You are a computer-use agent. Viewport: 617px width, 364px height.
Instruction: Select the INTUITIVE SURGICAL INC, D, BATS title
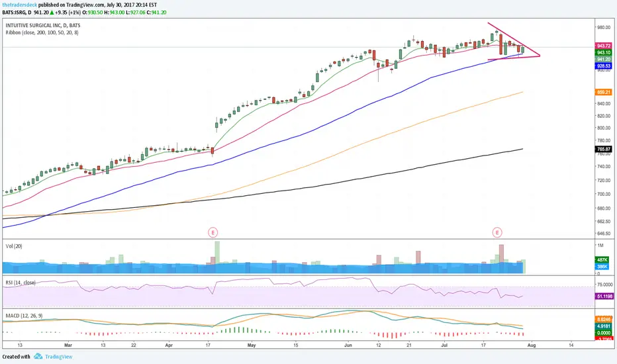43,25
